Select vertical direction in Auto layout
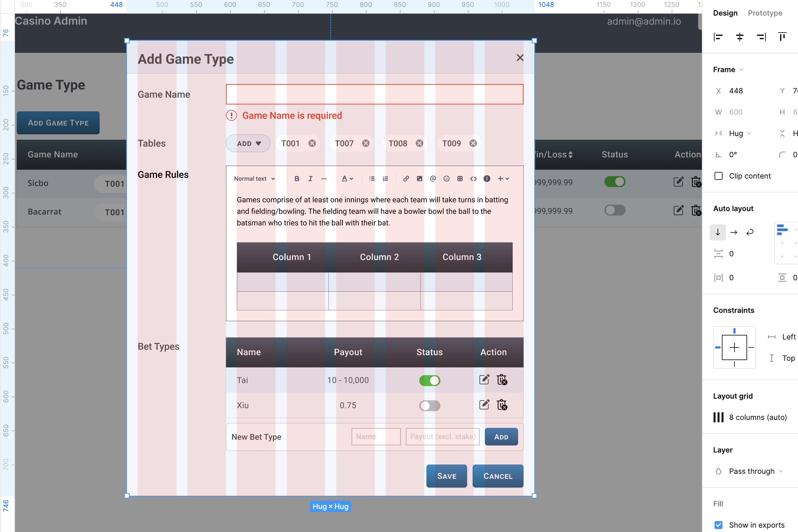Screen dimensions: 798x532 click(718, 232)
